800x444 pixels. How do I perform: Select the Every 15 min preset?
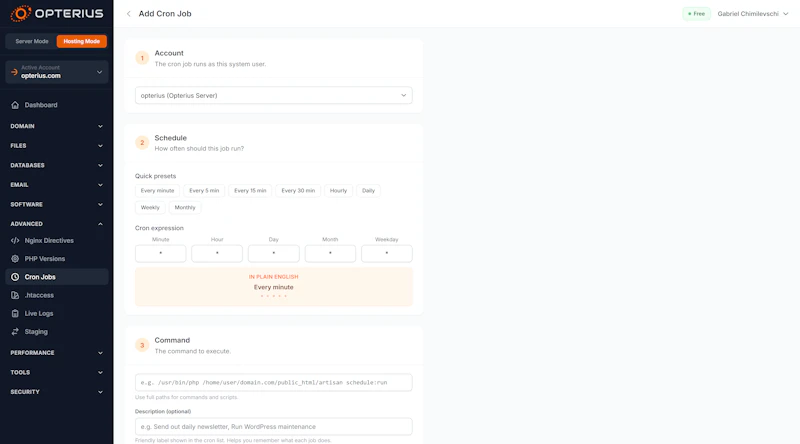click(x=250, y=191)
